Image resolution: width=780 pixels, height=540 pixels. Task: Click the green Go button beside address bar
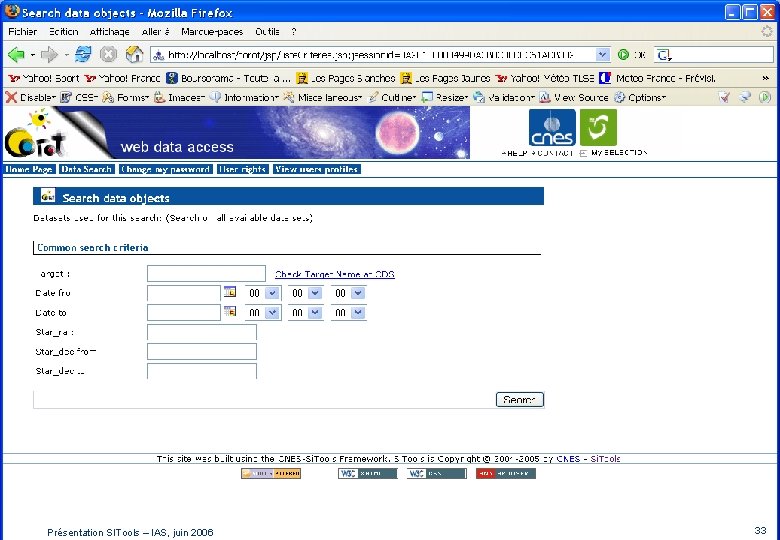[623, 55]
